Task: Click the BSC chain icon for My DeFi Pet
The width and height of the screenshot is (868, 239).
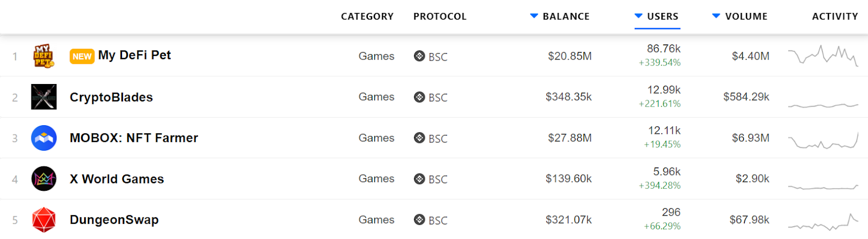Action: [419, 56]
